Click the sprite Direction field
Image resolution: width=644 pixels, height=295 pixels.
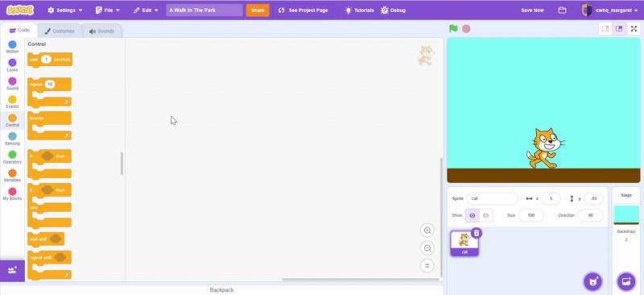click(590, 215)
